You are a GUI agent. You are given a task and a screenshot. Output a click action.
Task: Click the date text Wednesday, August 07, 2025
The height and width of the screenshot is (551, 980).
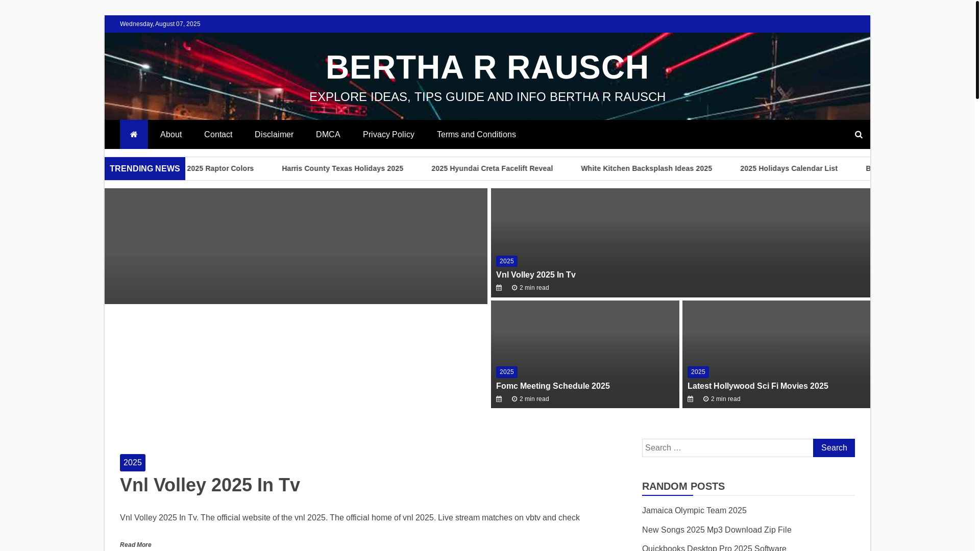tap(160, 24)
